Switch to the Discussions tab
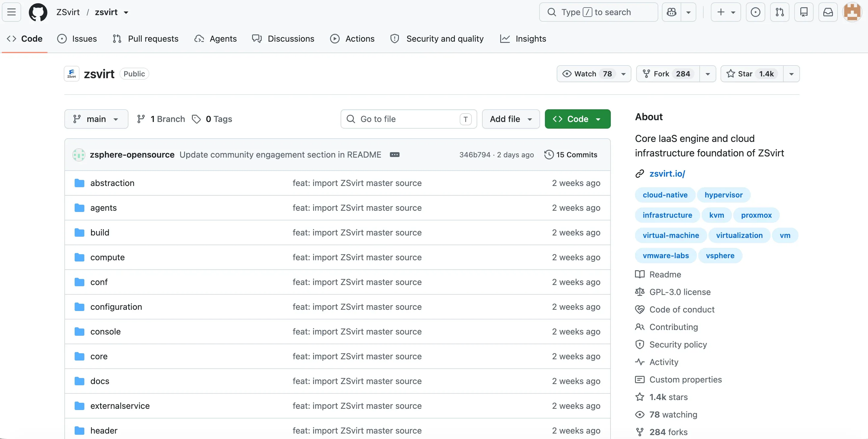 click(x=283, y=39)
